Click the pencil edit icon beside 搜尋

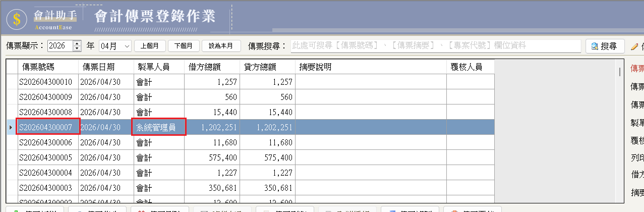(634, 46)
